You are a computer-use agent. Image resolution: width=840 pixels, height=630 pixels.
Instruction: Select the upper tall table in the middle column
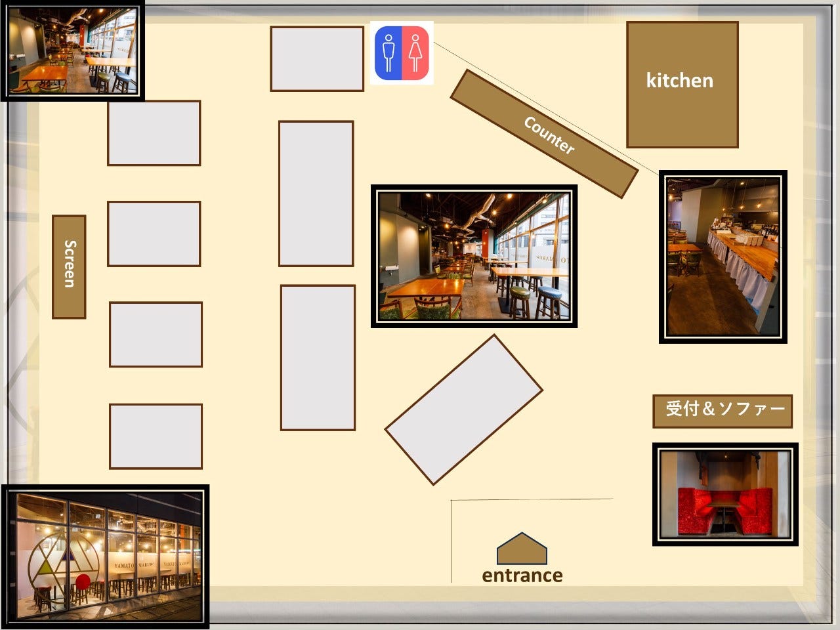316,194
